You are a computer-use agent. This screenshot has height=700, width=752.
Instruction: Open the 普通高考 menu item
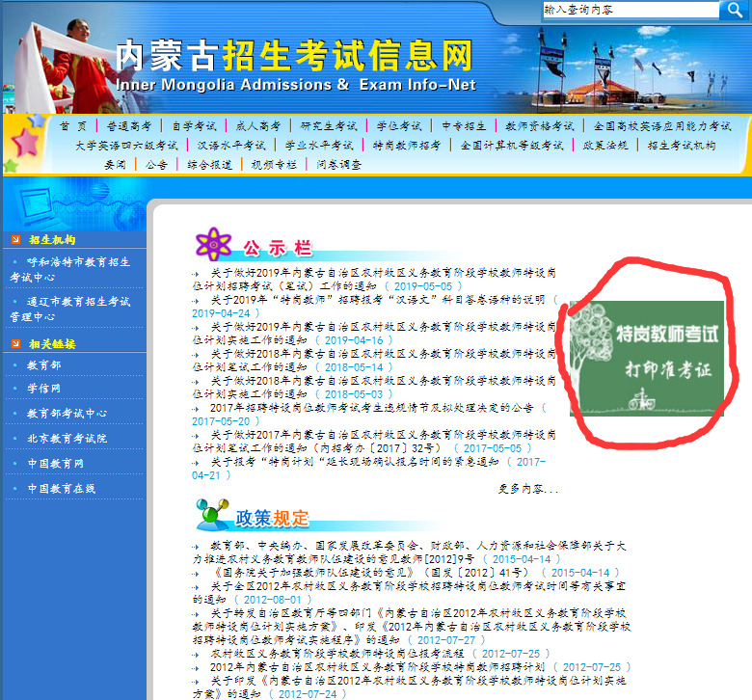129,126
